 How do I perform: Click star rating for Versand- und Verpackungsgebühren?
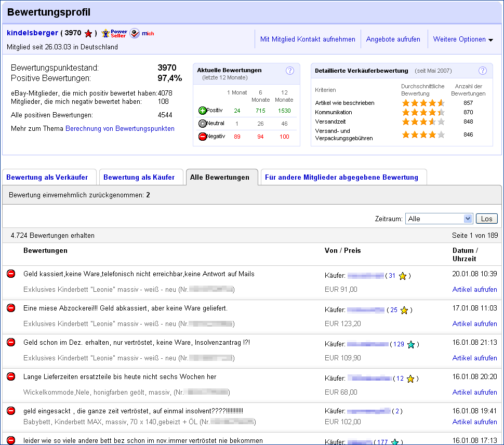423,134
